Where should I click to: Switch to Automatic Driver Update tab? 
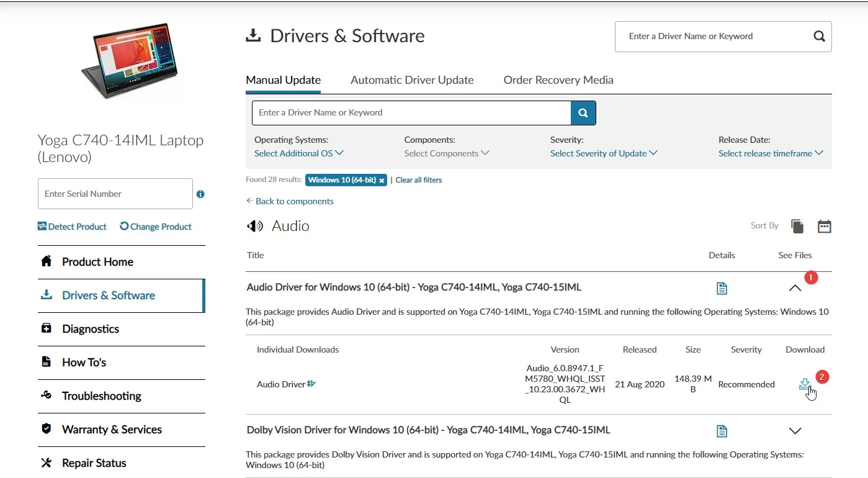pos(412,80)
